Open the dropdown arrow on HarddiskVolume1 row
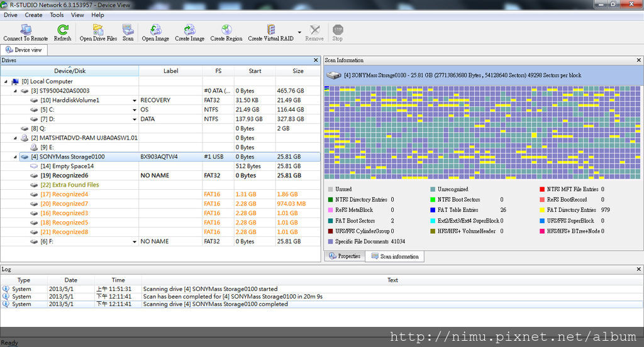The height and width of the screenshot is (347, 644). pyautogui.click(x=134, y=101)
